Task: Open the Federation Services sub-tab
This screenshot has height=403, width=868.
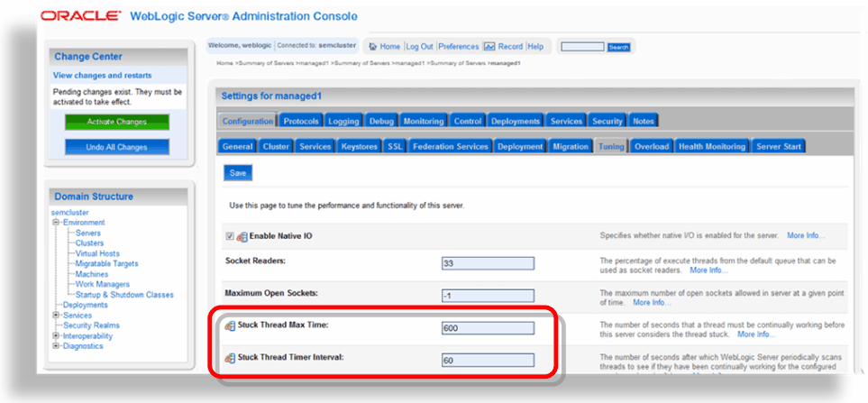Action: click(451, 147)
